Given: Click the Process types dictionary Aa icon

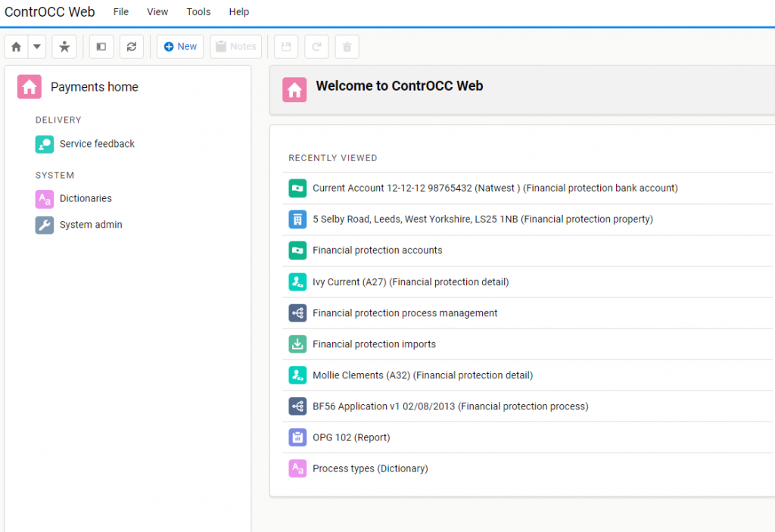Looking at the screenshot, I should 297,469.
